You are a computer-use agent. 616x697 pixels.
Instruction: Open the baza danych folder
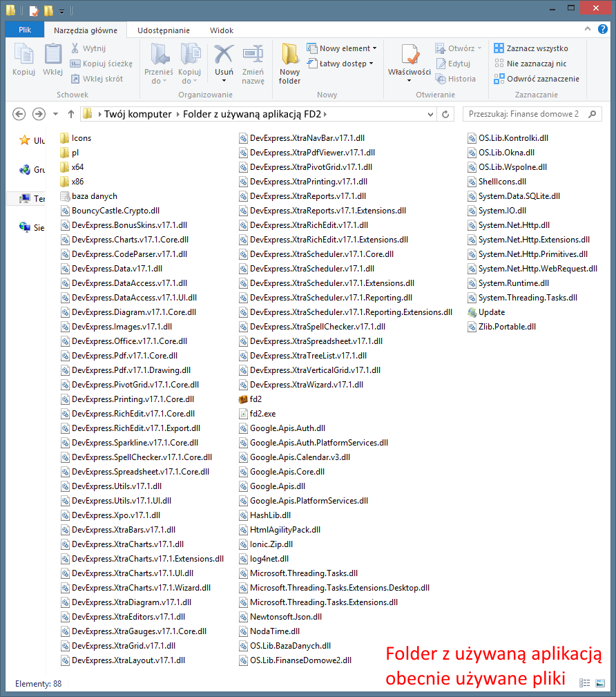coord(94,196)
